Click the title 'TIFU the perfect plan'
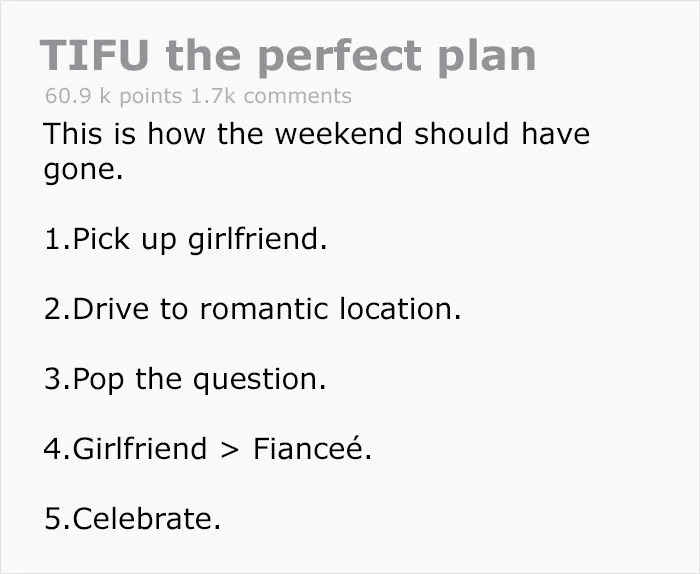 tap(288, 56)
